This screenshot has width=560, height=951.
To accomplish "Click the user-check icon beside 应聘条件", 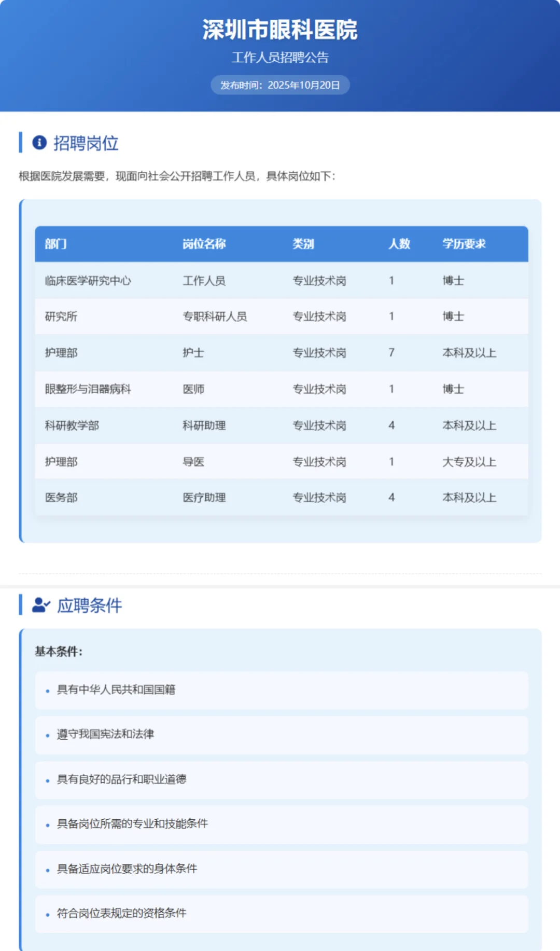I will coord(41,605).
